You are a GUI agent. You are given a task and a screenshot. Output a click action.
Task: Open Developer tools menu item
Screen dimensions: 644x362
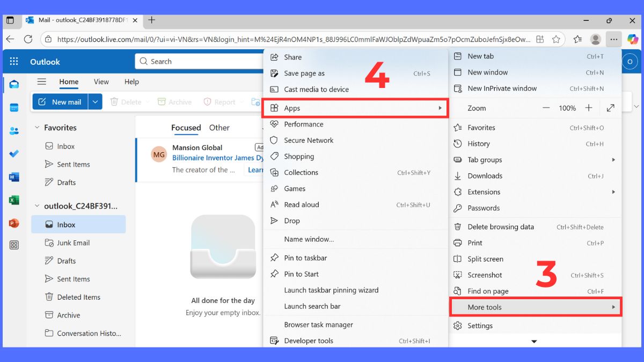(355, 341)
